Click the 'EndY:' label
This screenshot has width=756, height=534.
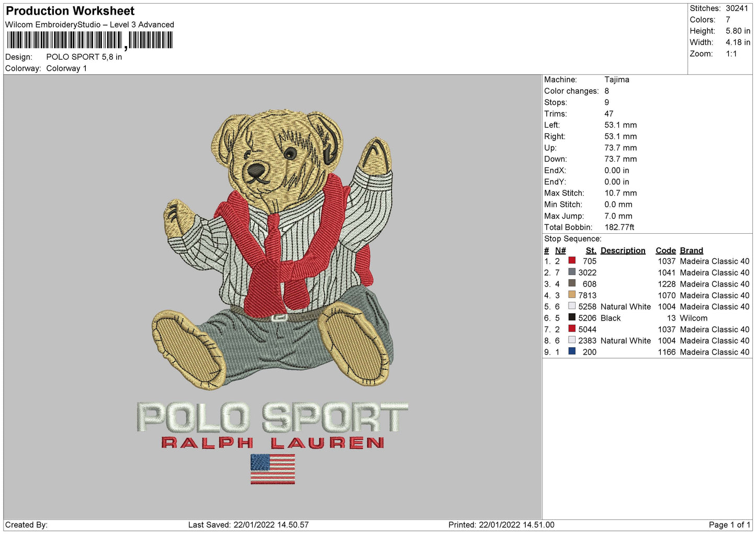pyautogui.click(x=555, y=182)
